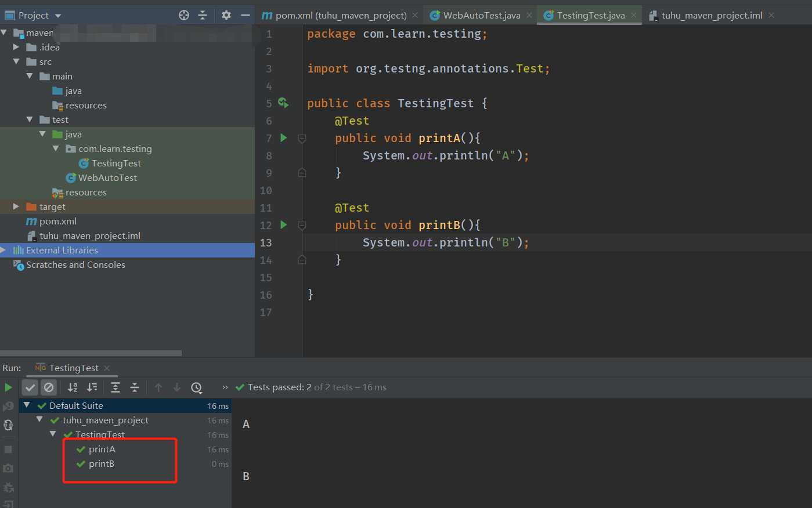Click Rerun Failed Tests icon
The width and height of the screenshot is (812, 508).
pyautogui.click(x=8, y=406)
